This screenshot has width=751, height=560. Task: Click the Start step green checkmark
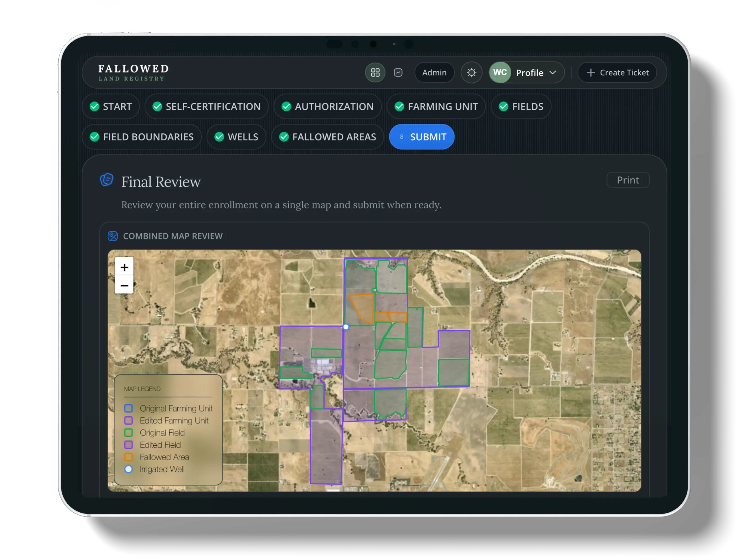pyautogui.click(x=94, y=107)
